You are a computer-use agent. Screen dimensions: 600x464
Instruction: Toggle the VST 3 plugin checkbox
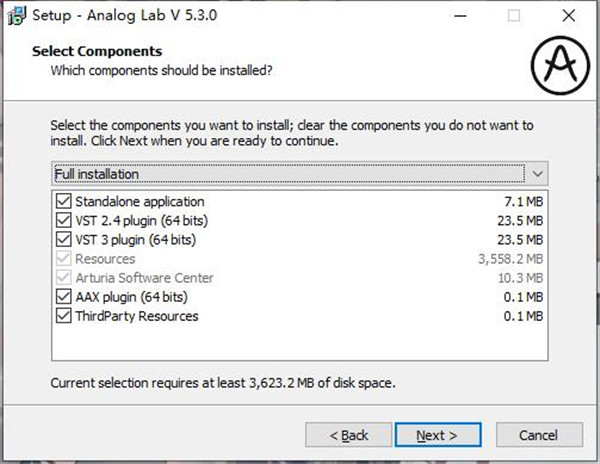click(x=64, y=239)
